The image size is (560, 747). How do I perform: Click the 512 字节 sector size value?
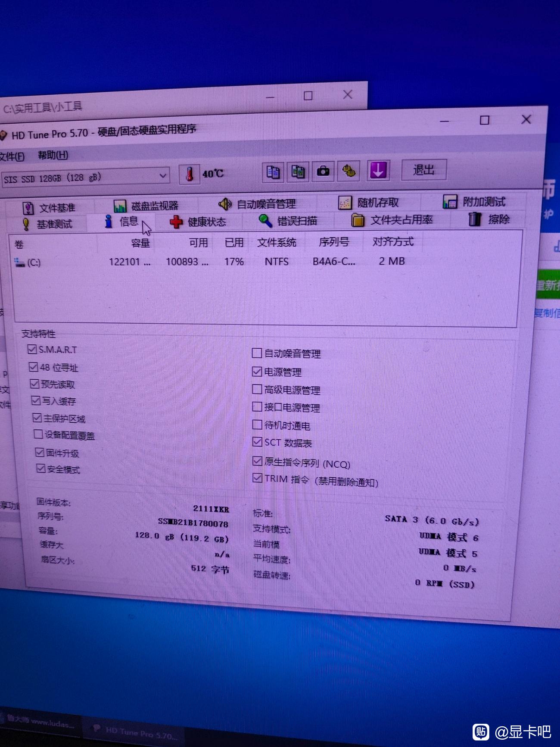210,569
